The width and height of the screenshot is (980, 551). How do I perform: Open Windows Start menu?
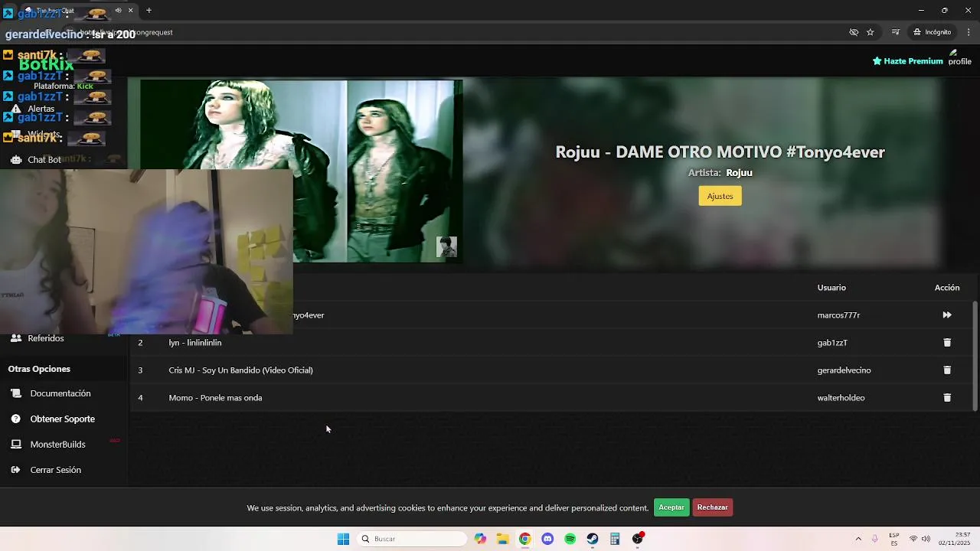pyautogui.click(x=343, y=539)
